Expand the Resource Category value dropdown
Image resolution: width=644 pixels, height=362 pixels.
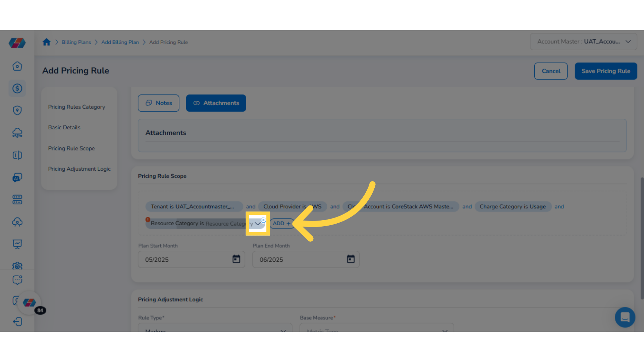pos(258,224)
